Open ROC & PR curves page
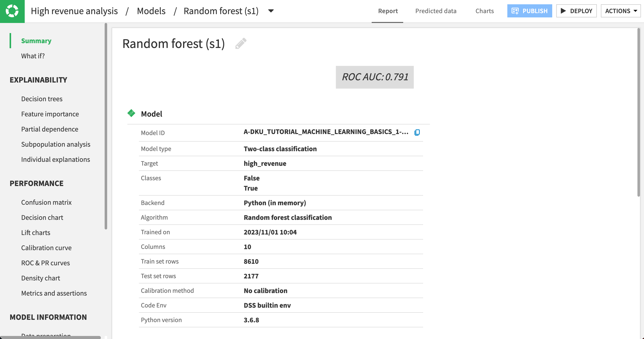The width and height of the screenshot is (644, 339). pyautogui.click(x=45, y=263)
